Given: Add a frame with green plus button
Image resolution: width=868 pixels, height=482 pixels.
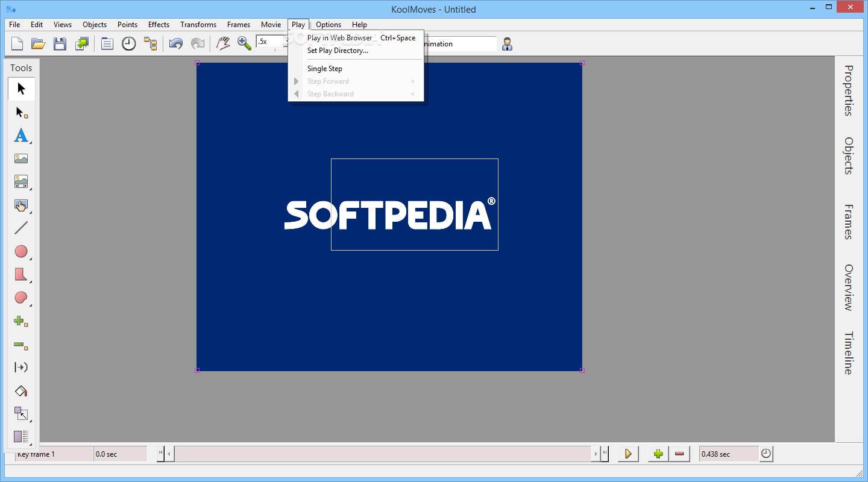Looking at the screenshot, I should 658,454.
